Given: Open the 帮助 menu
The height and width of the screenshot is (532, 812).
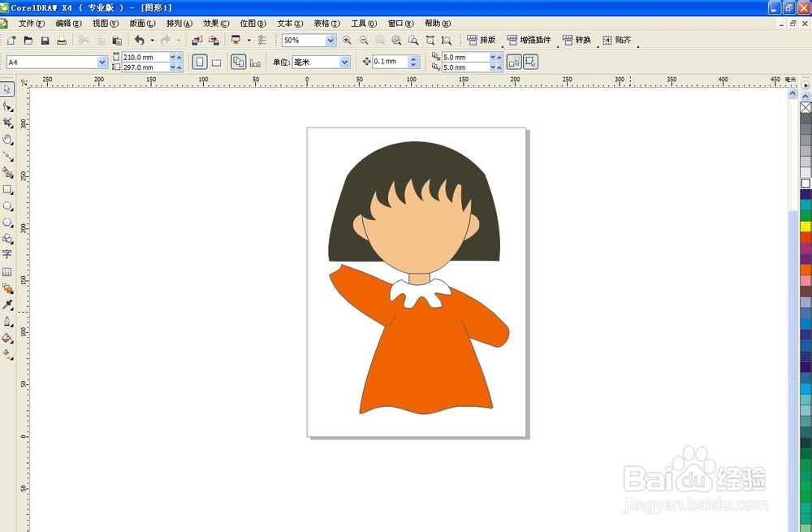Looking at the screenshot, I should (438, 24).
